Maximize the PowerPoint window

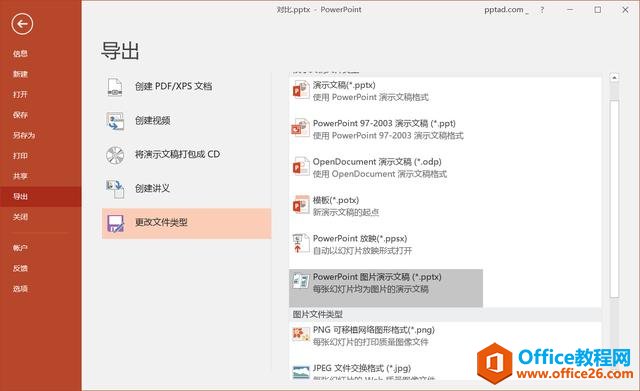point(598,10)
